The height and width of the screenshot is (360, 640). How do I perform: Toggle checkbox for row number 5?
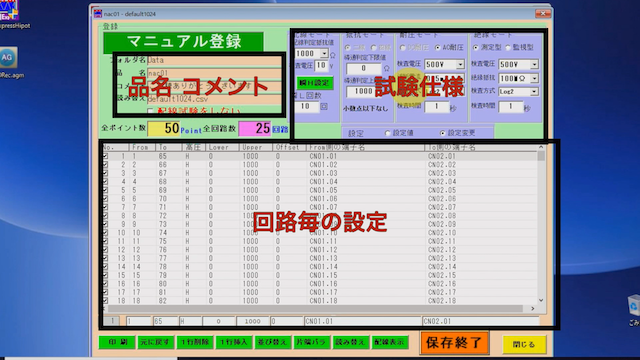(x=105, y=190)
